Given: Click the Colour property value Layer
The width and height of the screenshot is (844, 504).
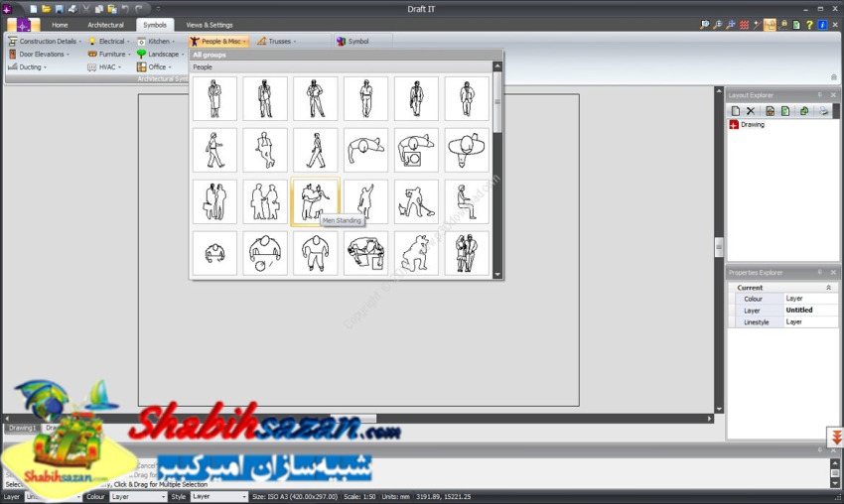Looking at the screenshot, I should click(x=810, y=299).
